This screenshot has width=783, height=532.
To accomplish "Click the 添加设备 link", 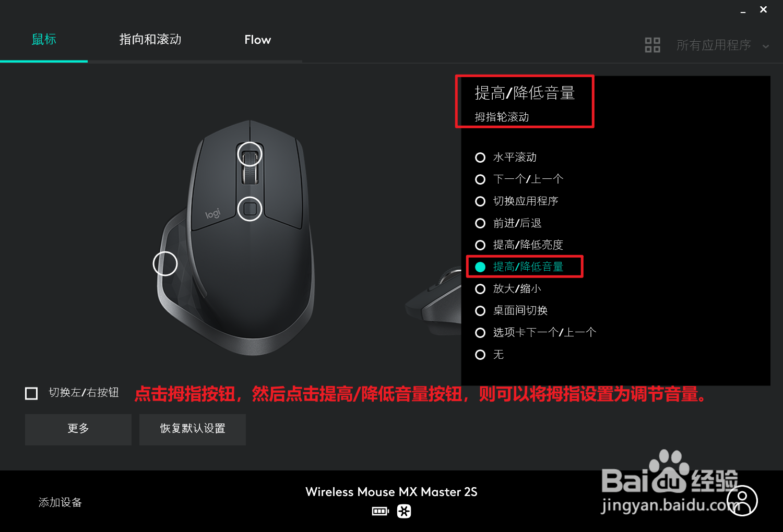I will (60, 502).
